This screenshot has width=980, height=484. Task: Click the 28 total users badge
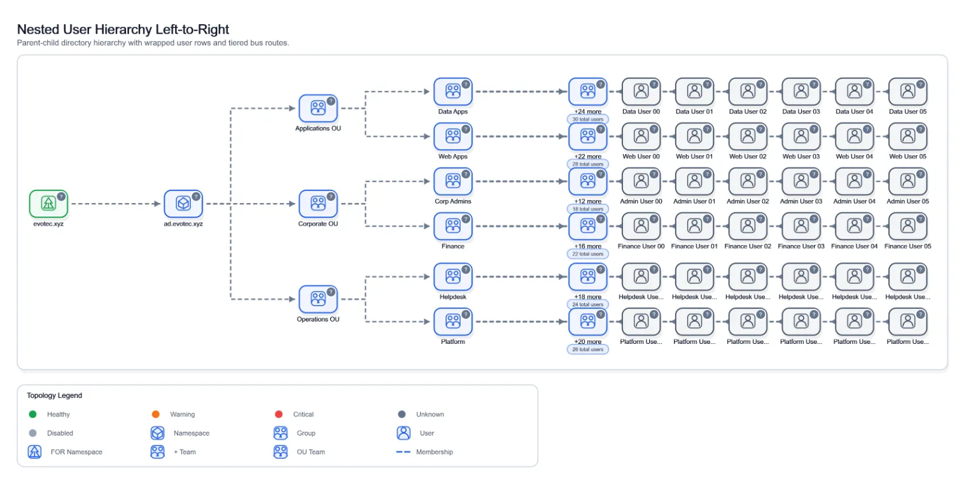point(588,164)
